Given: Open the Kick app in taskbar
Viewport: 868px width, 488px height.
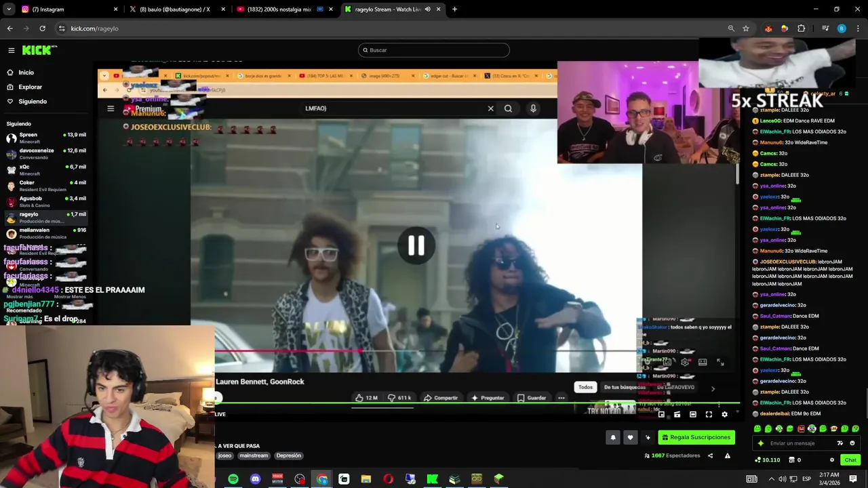Looking at the screenshot, I should pos(432,479).
